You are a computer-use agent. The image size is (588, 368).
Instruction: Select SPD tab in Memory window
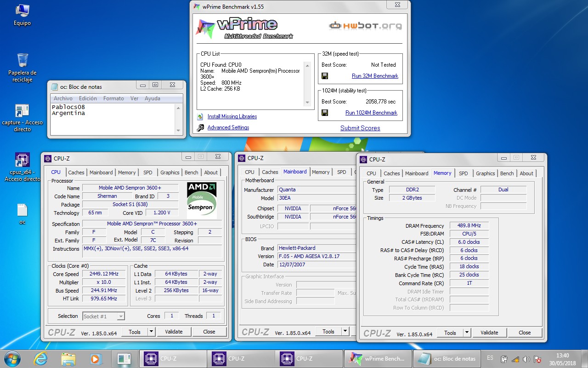coord(464,173)
